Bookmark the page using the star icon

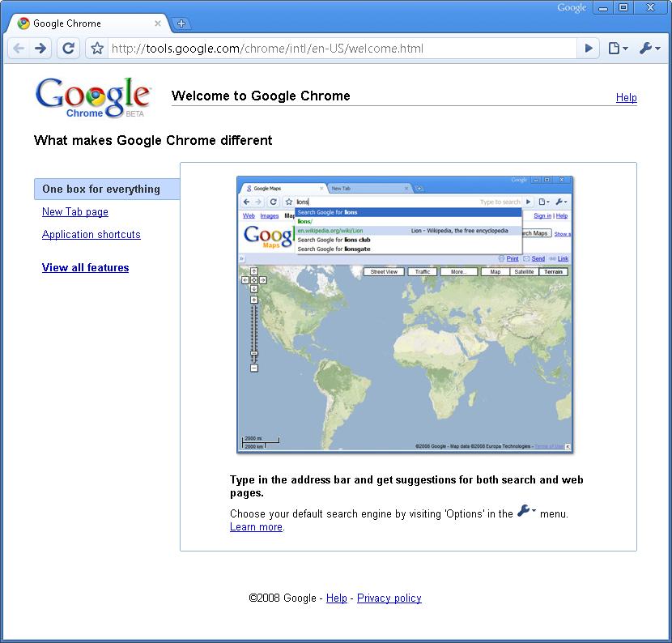pos(96,48)
